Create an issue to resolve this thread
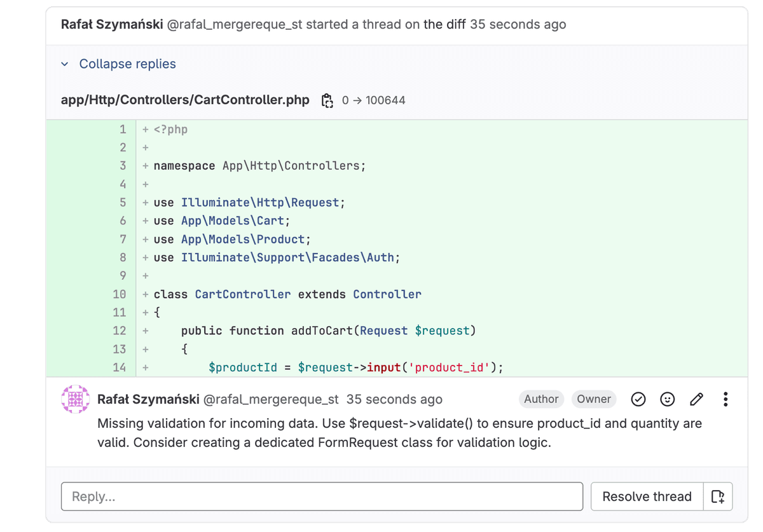 (717, 496)
